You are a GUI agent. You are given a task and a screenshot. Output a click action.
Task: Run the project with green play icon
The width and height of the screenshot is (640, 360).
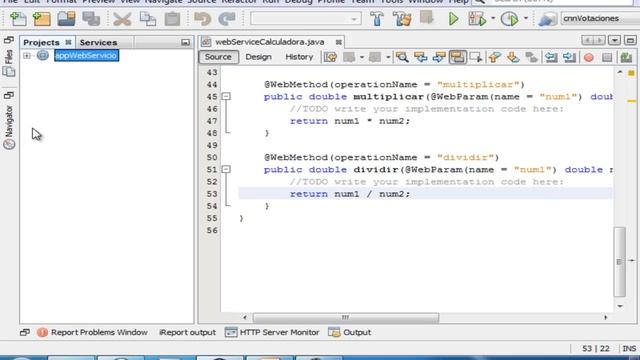coord(453,19)
